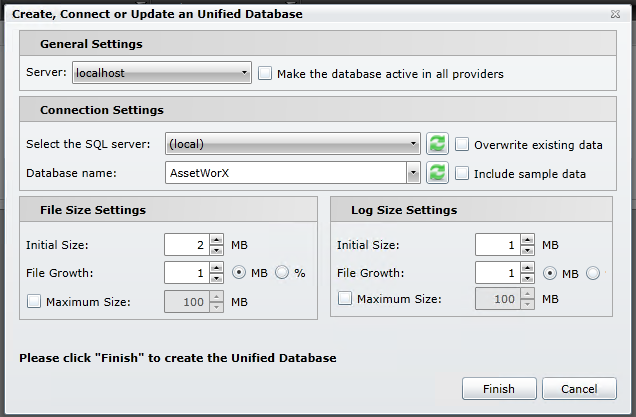Cancel the database creation dialog
The image size is (636, 417).
click(579, 389)
